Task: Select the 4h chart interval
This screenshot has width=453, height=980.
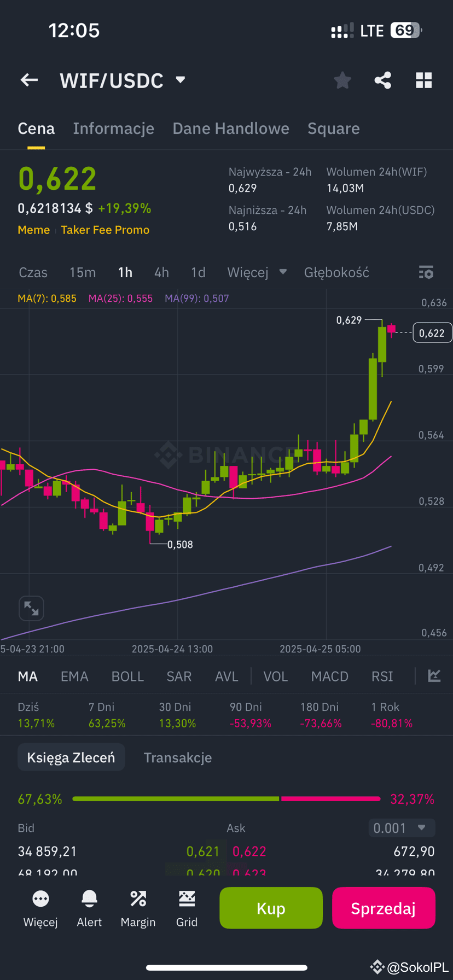Action: [x=161, y=272]
